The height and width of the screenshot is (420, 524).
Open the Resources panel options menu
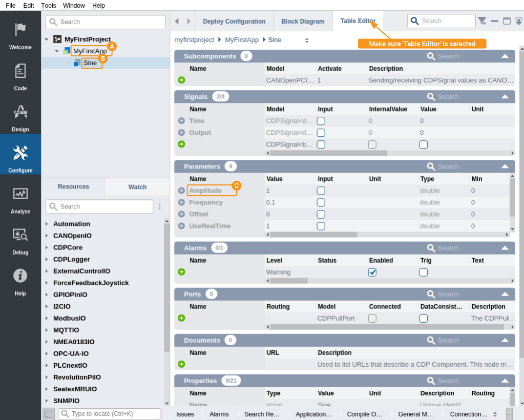point(160,206)
